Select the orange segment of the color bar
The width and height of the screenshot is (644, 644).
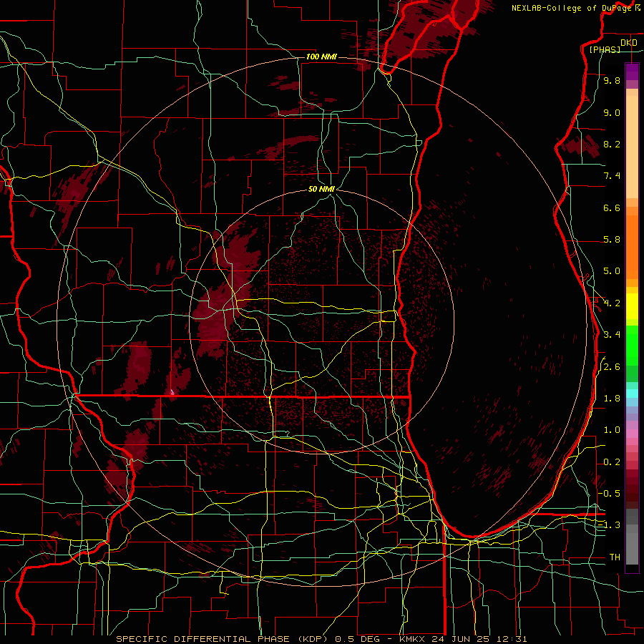click(632, 243)
